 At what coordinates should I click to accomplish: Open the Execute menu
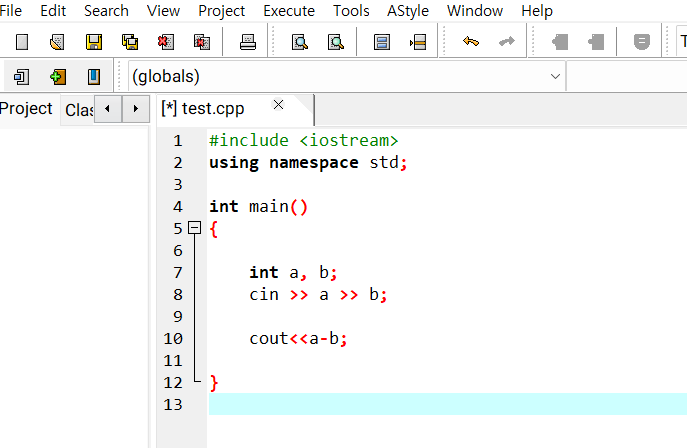click(x=289, y=11)
